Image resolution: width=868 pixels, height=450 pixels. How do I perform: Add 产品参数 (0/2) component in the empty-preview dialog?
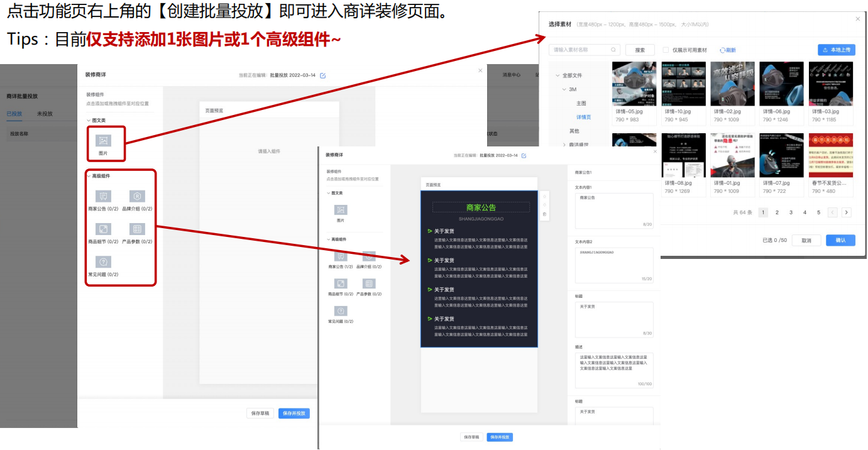[137, 229]
